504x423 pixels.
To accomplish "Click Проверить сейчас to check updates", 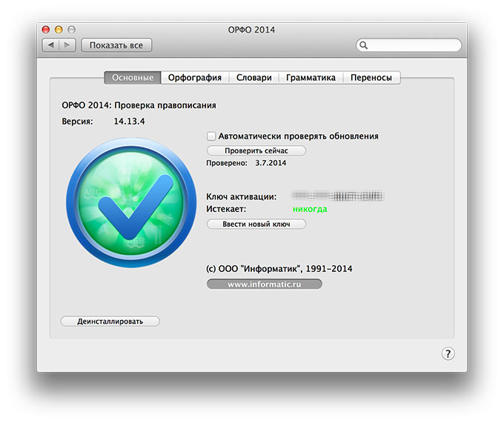I will (x=256, y=150).
